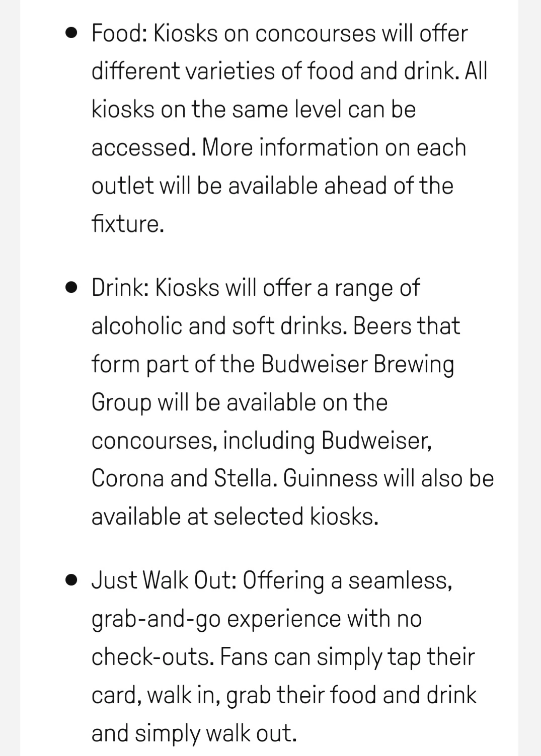
Task: Click the phrase "selected kiosks"
Action: click(294, 517)
